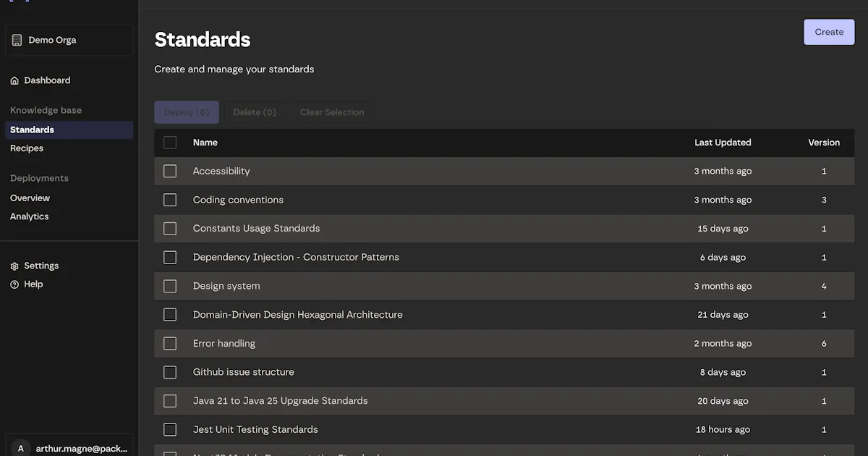Open Jest Unit Testing Standards
This screenshot has width=868, height=456.
tap(255, 429)
